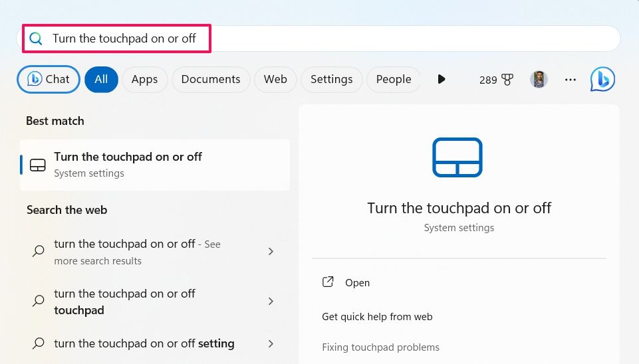Open best match Turn the touchpad on or off
Viewport: 639px width, 364px height.
pos(155,165)
